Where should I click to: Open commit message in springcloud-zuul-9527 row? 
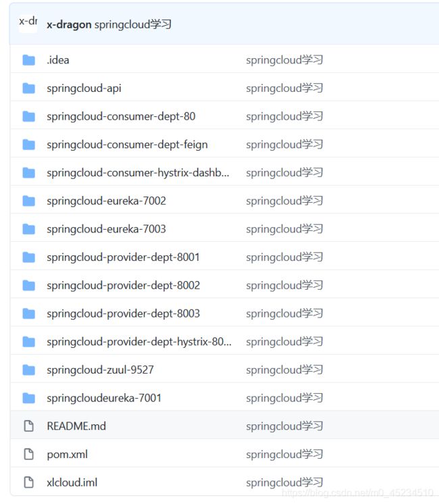pos(284,370)
